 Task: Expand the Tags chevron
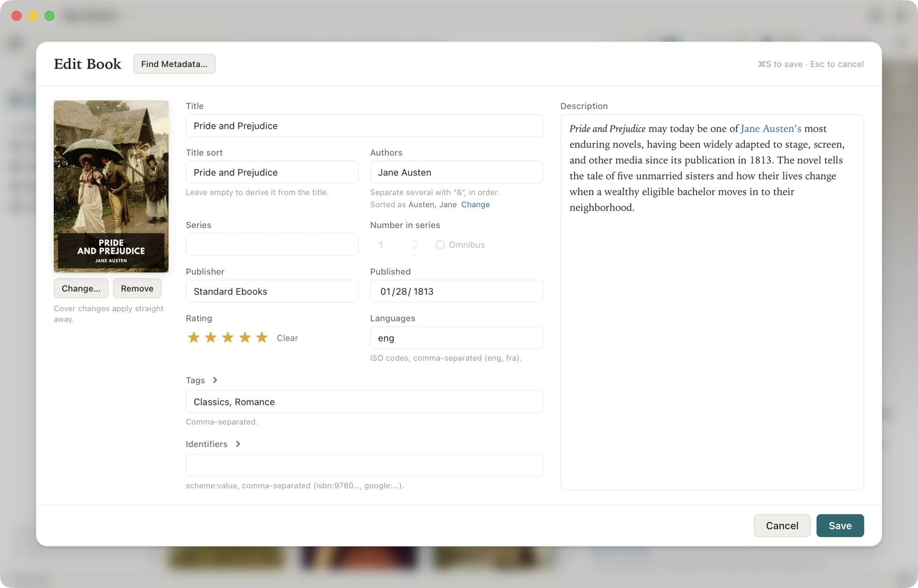point(215,380)
